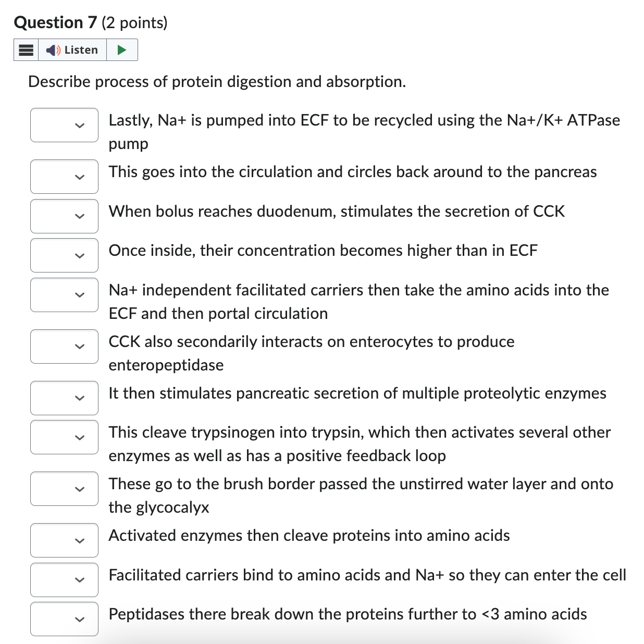Image resolution: width=644 pixels, height=644 pixels.
Task: Select the dropdown for the facilitated carriers ECF statement
Action: click(x=64, y=294)
